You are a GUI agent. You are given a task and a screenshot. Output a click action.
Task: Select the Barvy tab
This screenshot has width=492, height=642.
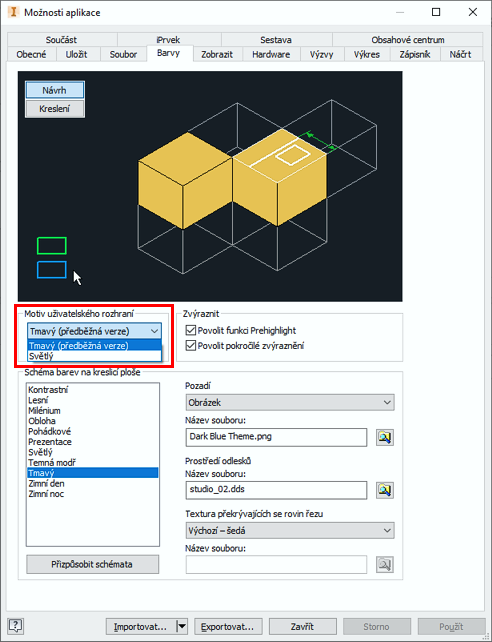(x=169, y=53)
